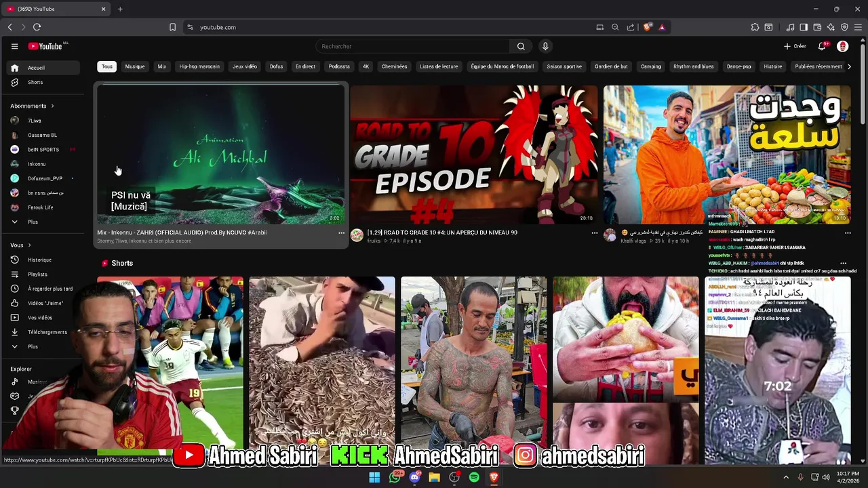The image size is (868, 488).
Task: Open Shorts in the sidebar
Action: click(x=43, y=82)
